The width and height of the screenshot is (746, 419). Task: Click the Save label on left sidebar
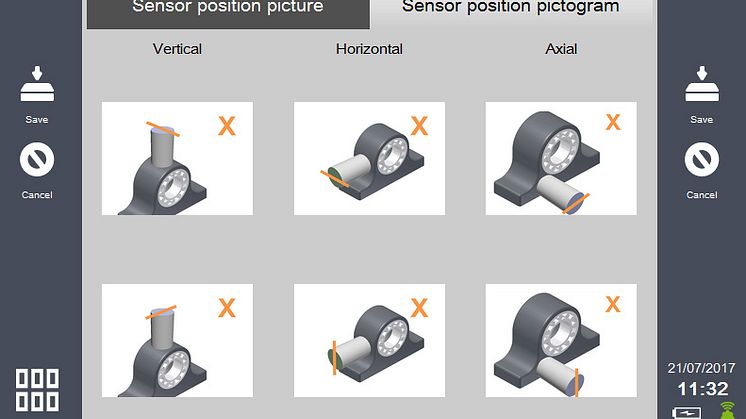point(37,120)
